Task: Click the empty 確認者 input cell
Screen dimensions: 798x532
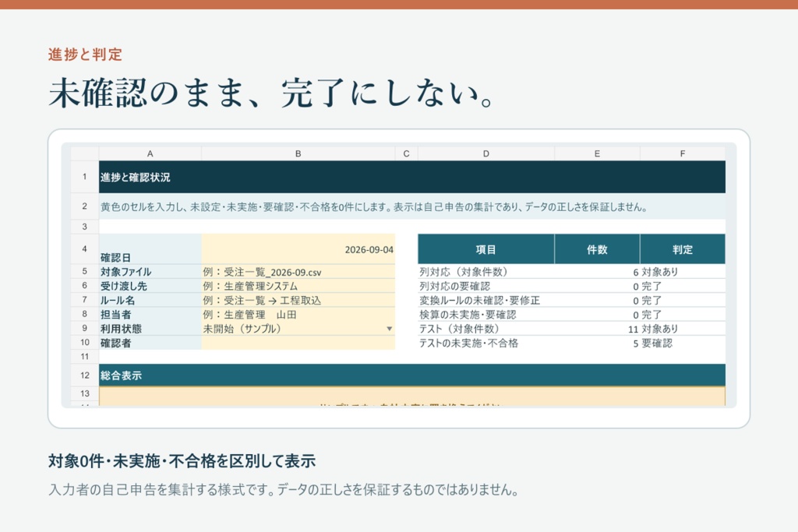Action: tap(298, 343)
